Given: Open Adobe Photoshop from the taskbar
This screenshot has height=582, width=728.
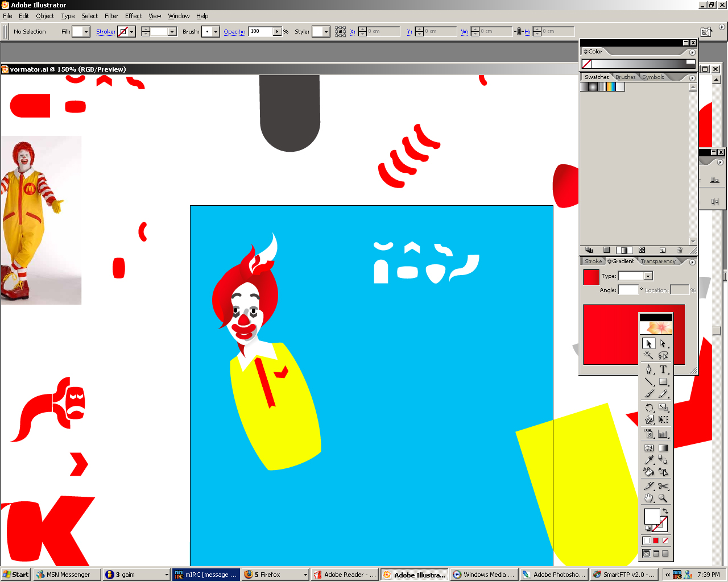Looking at the screenshot, I should pyautogui.click(x=554, y=575).
